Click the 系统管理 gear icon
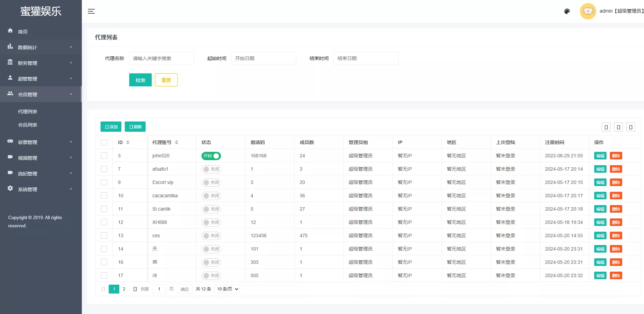This screenshot has height=314, width=644. pyautogui.click(x=10, y=188)
